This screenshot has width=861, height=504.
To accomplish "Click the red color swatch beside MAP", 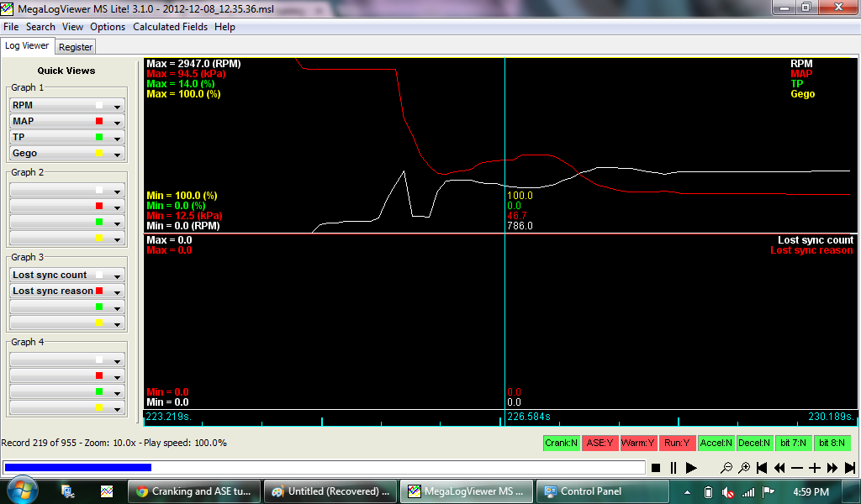I will tap(99, 121).
